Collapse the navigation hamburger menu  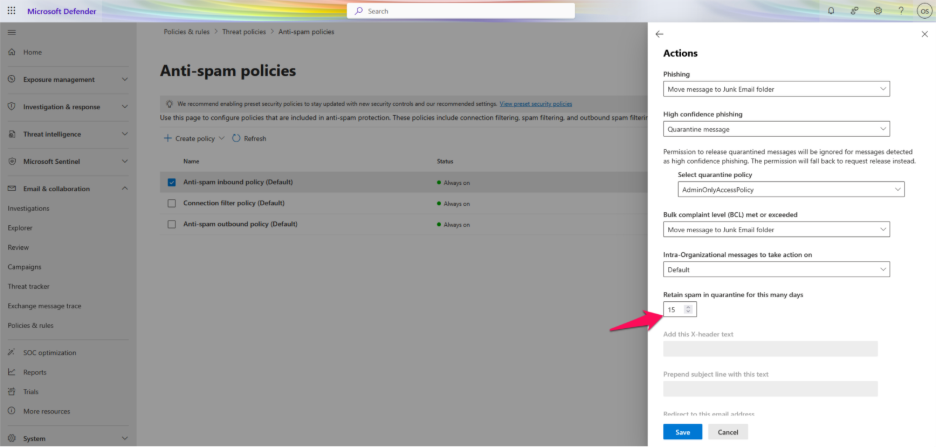(12, 33)
